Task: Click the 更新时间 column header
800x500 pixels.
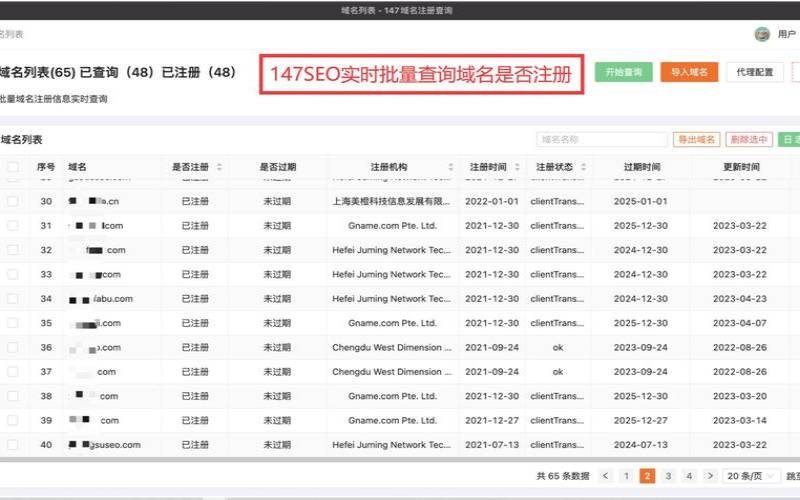Action: coord(741,167)
